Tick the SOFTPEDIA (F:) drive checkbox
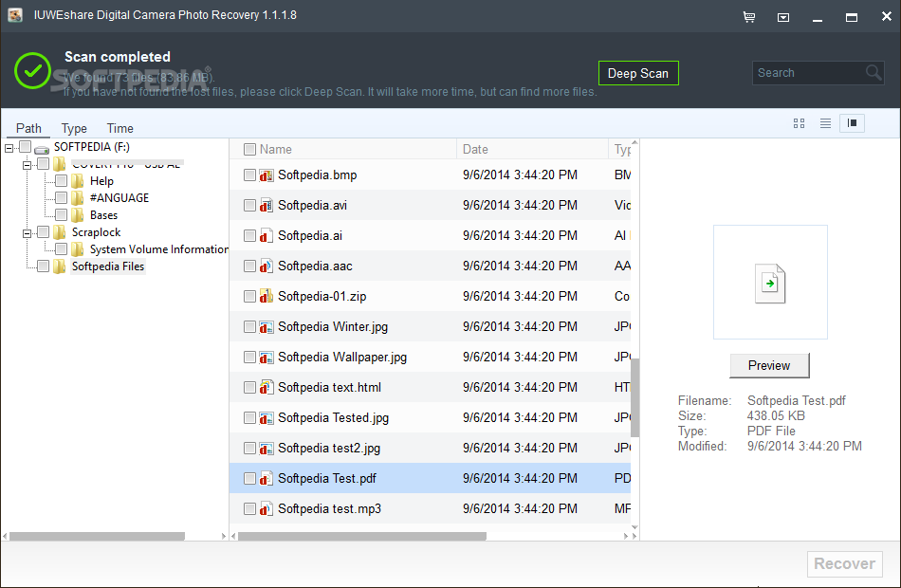Screen dimensions: 901x588 click(x=25, y=147)
